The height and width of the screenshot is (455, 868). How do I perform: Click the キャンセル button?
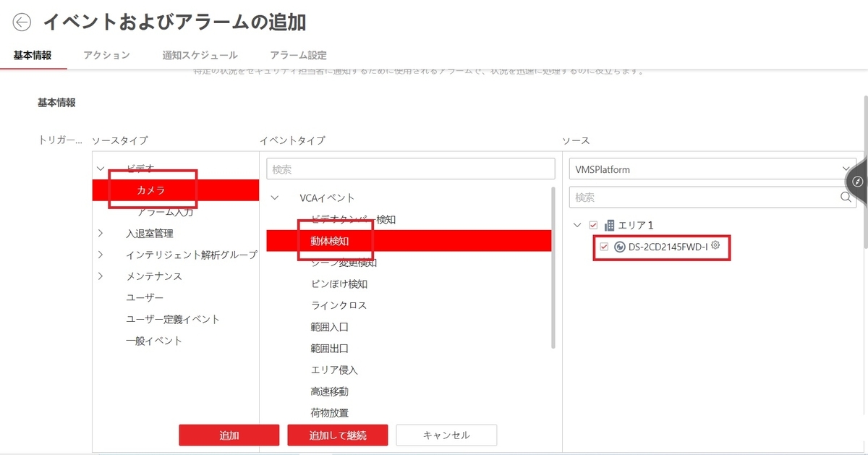pos(446,435)
